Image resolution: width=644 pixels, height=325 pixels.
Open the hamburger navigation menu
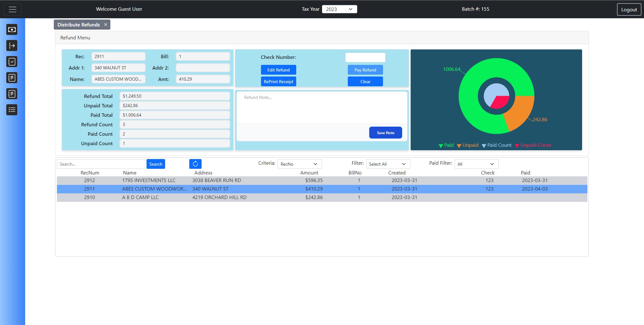coord(13,9)
